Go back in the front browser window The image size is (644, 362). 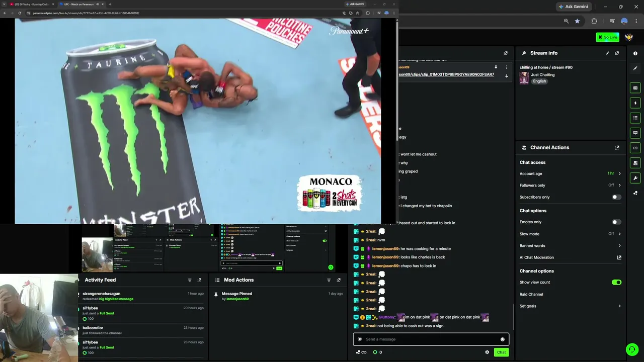pos(5,13)
